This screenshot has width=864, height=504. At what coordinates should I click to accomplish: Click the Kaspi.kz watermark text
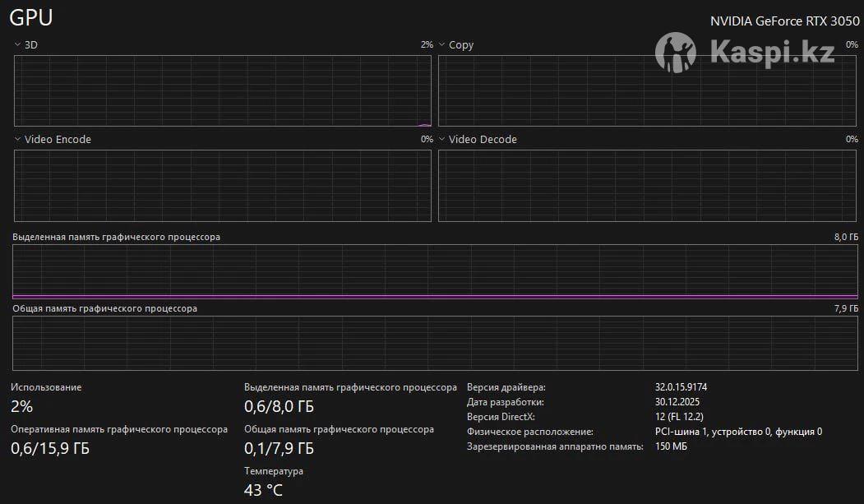pyautogui.click(x=771, y=53)
